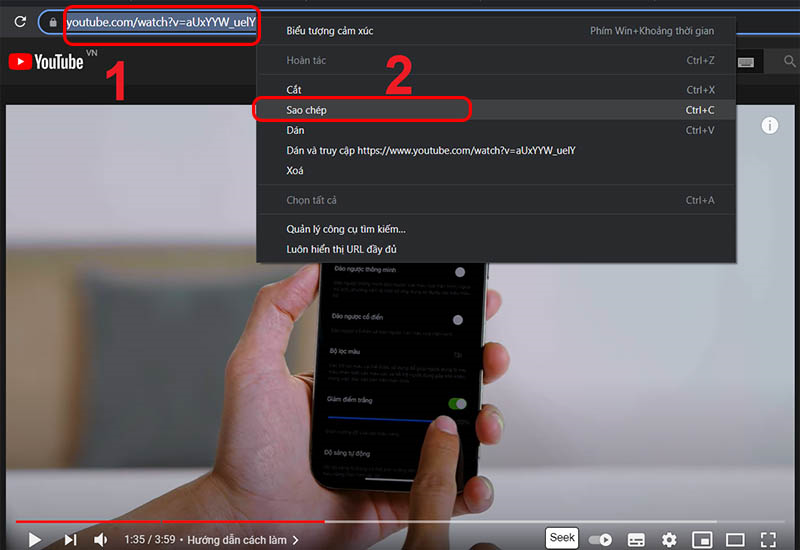Toggle 'Luôn hiển thị URL đầy đủ'
The image size is (800, 550).
pos(496,249)
